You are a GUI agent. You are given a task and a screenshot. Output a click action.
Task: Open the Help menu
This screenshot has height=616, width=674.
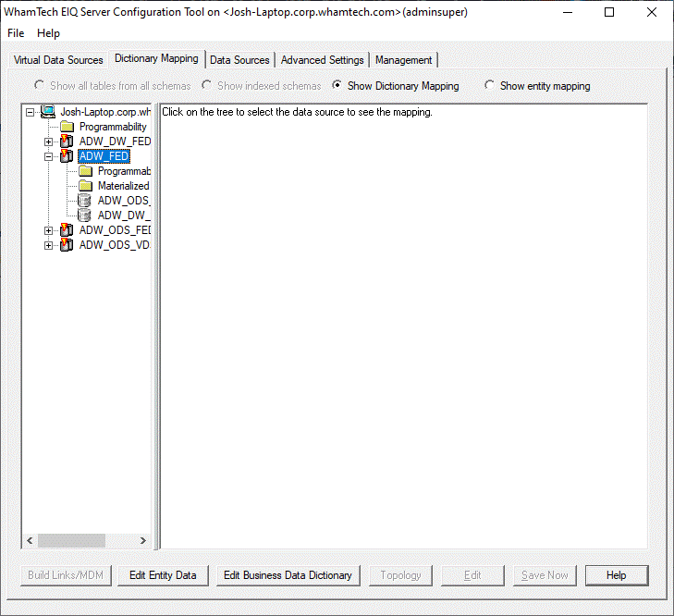[x=48, y=33]
